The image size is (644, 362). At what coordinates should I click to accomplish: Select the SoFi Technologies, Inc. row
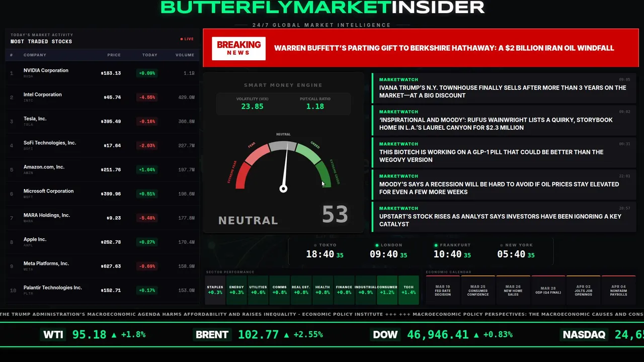pos(102,145)
